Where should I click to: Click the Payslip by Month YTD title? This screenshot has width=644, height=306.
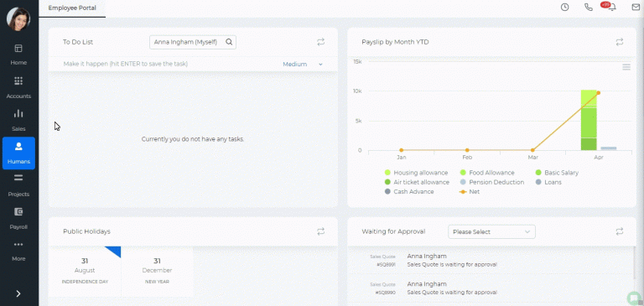395,42
